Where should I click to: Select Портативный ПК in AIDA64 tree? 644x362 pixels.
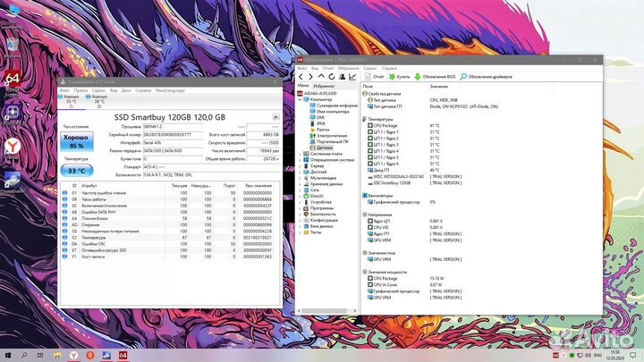(329, 141)
